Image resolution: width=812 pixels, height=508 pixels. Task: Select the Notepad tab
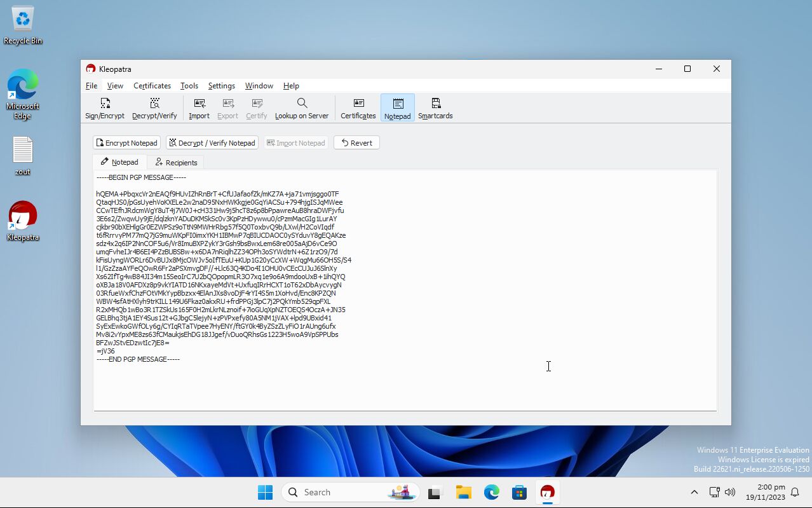click(x=119, y=162)
